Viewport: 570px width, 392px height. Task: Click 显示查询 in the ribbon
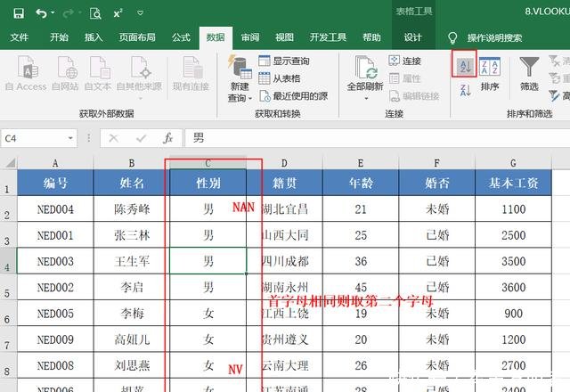click(284, 61)
